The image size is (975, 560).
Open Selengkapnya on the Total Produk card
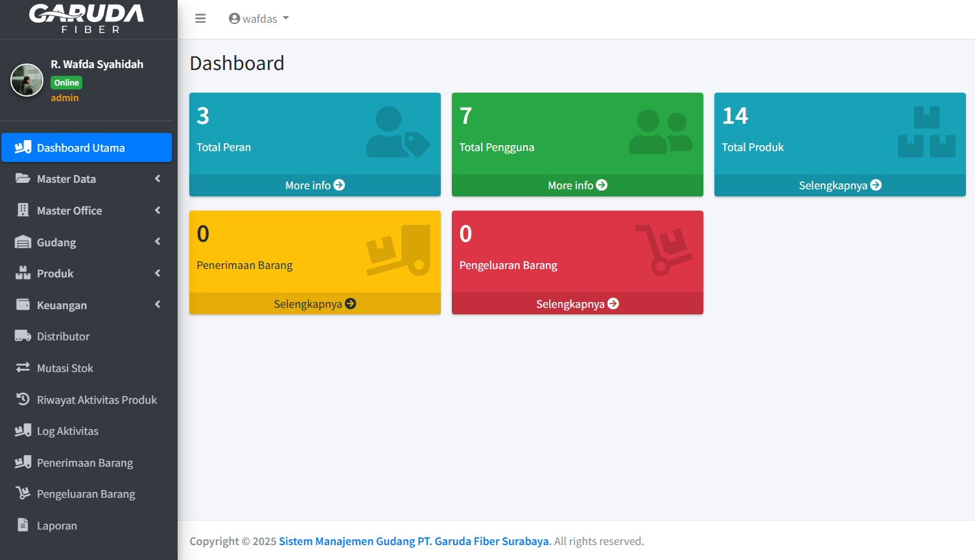pyautogui.click(x=840, y=185)
